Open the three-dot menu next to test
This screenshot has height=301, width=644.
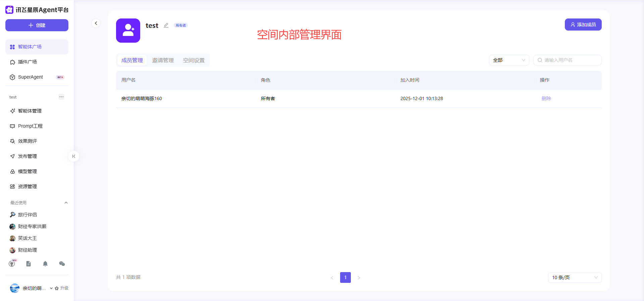(61, 97)
